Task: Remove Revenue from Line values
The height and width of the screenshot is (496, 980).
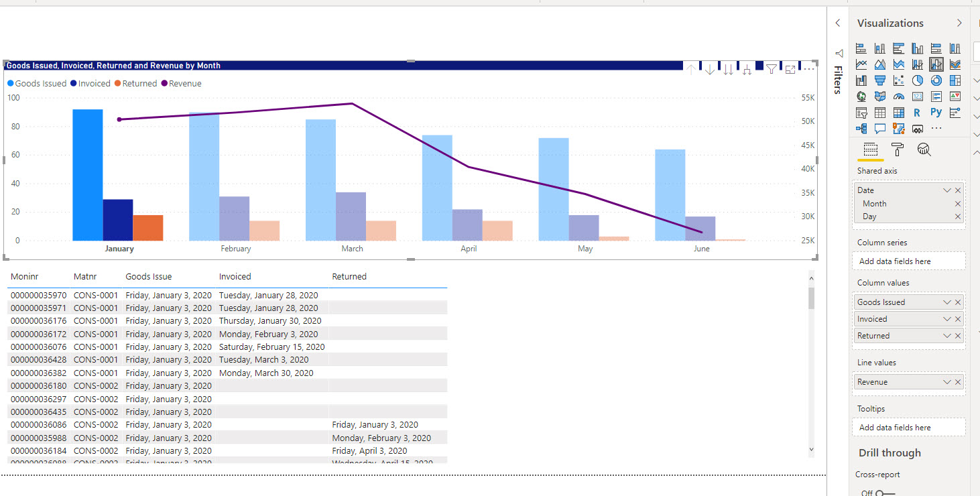Action: pyautogui.click(x=958, y=382)
